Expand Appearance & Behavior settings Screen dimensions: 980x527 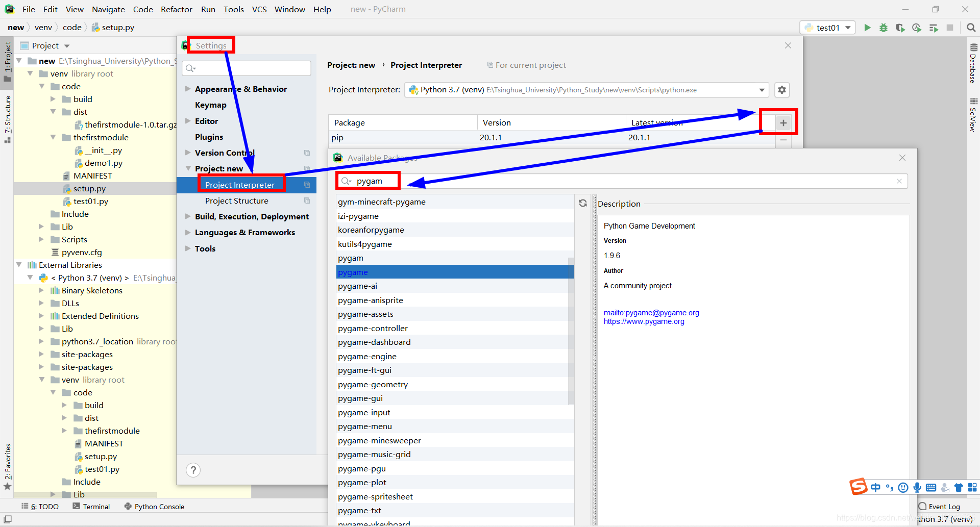pos(188,89)
